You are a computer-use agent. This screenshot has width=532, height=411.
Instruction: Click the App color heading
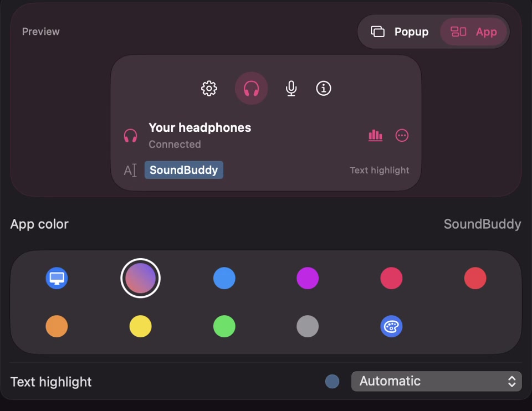(x=39, y=224)
